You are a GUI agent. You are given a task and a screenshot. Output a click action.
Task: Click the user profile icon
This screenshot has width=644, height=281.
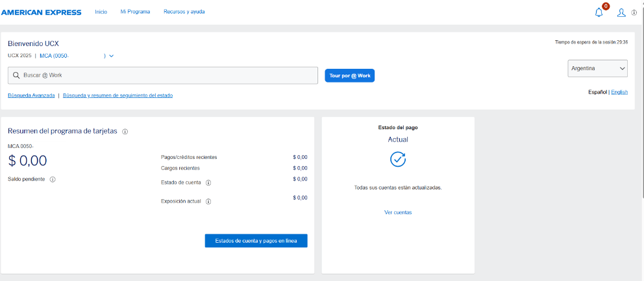621,12
